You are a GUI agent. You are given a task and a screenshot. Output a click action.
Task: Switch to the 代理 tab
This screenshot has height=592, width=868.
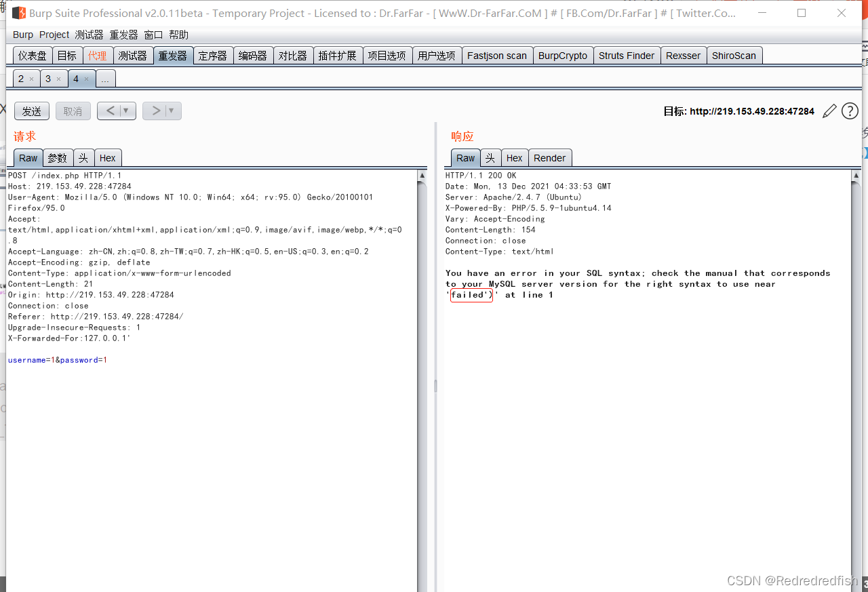tap(98, 56)
